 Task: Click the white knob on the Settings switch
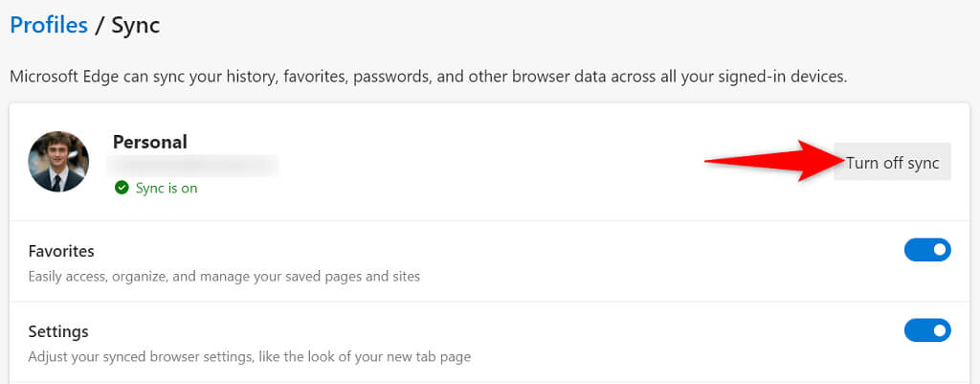[940, 330]
